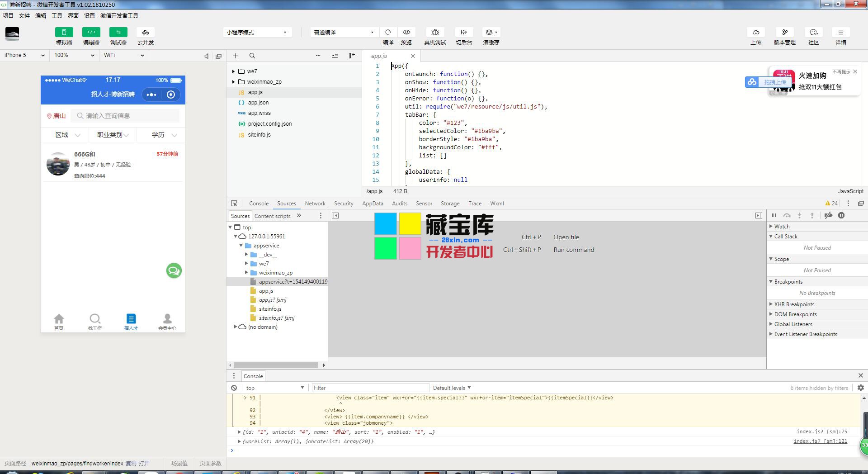The height and width of the screenshot is (474, 868).
Task: Open the Default levels dropdown
Action: [x=452, y=388]
